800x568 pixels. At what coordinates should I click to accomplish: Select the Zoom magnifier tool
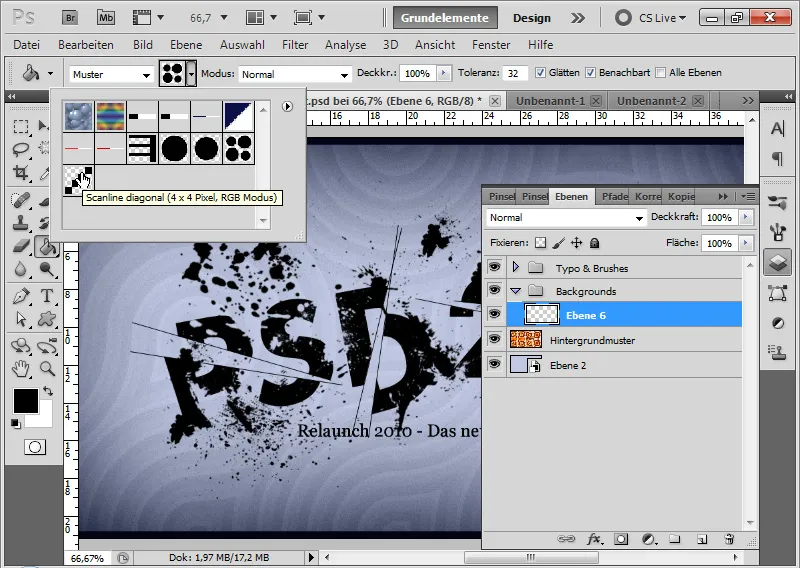tap(47, 368)
